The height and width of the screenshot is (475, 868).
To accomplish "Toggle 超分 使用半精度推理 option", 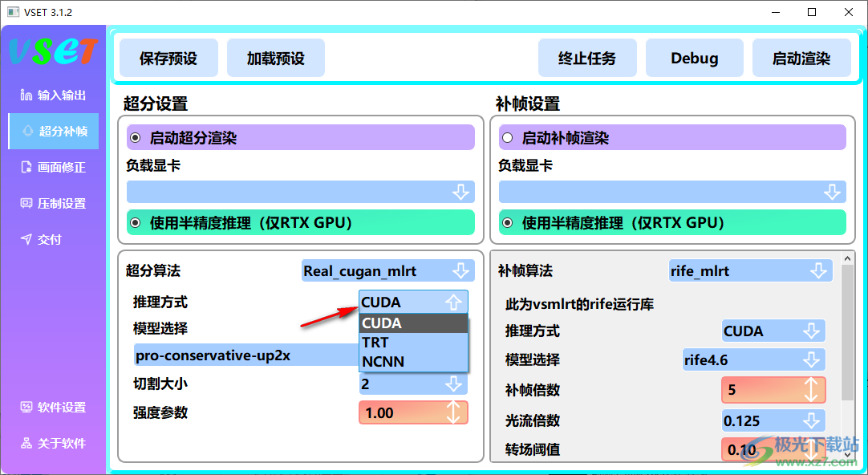I will click(301, 222).
